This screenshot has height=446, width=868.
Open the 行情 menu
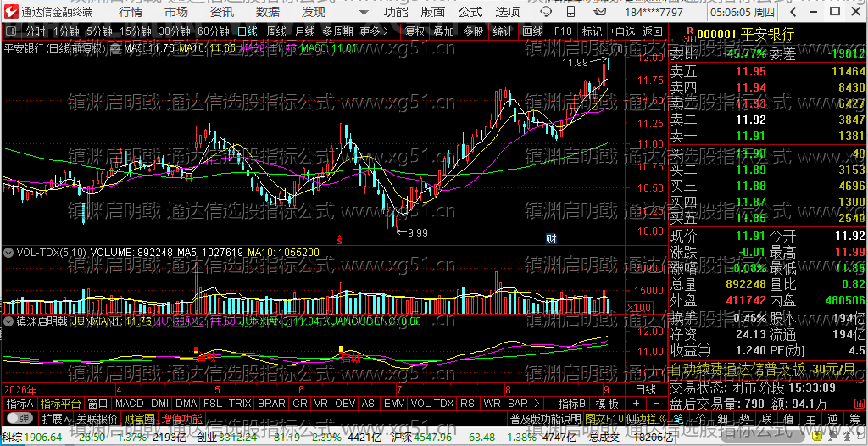[130, 12]
